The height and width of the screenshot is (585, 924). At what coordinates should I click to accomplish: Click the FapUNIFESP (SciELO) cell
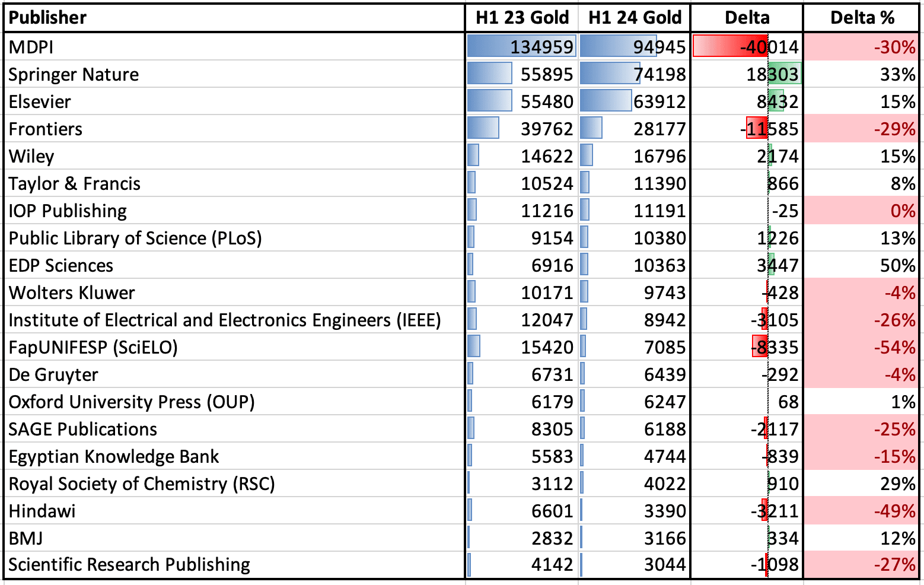pyautogui.click(x=234, y=346)
